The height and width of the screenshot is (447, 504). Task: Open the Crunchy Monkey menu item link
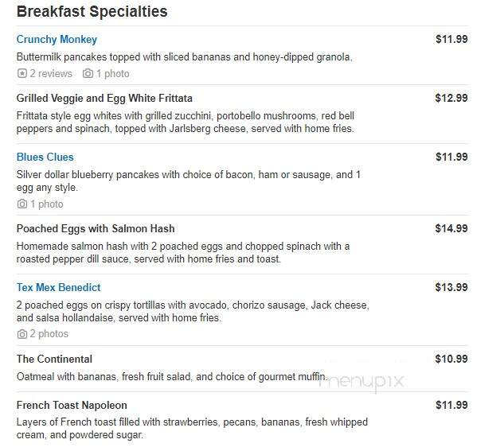tap(57, 39)
